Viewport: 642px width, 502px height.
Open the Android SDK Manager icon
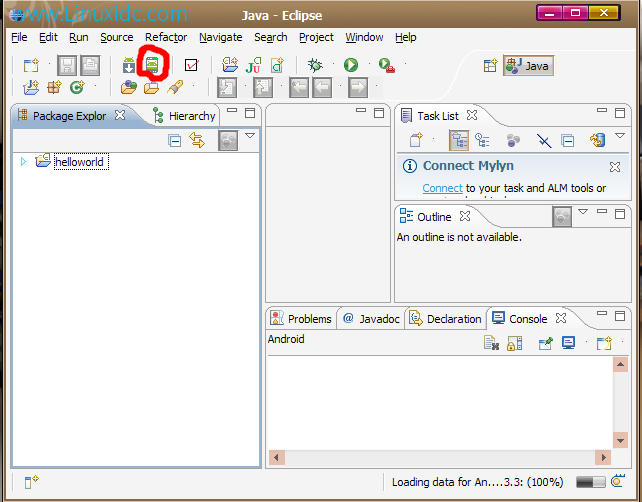129,66
